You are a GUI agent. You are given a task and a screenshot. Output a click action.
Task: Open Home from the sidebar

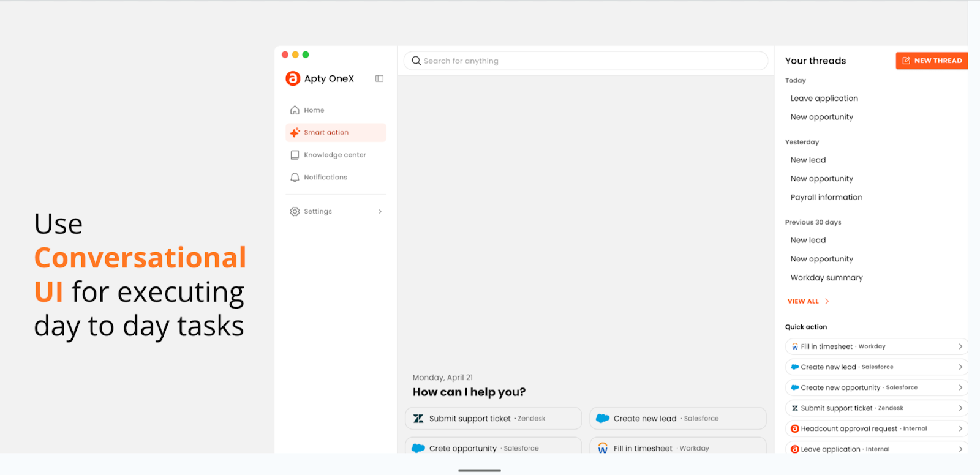[336, 110]
